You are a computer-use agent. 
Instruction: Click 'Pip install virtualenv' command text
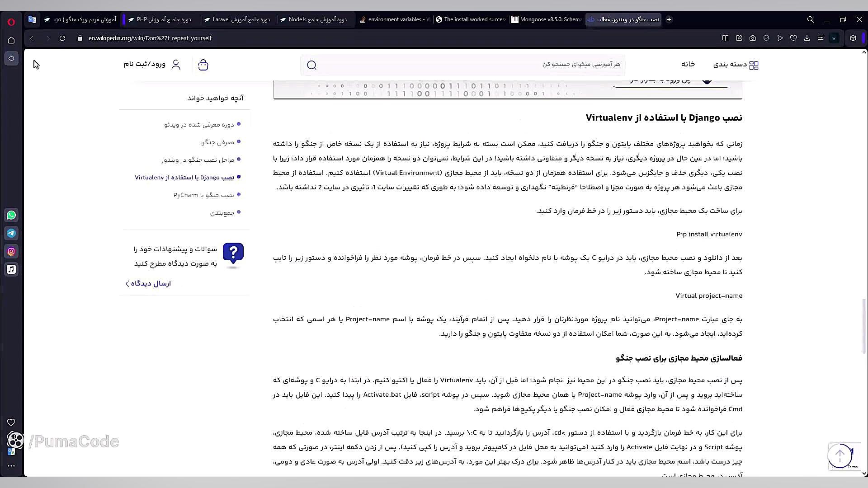click(709, 234)
